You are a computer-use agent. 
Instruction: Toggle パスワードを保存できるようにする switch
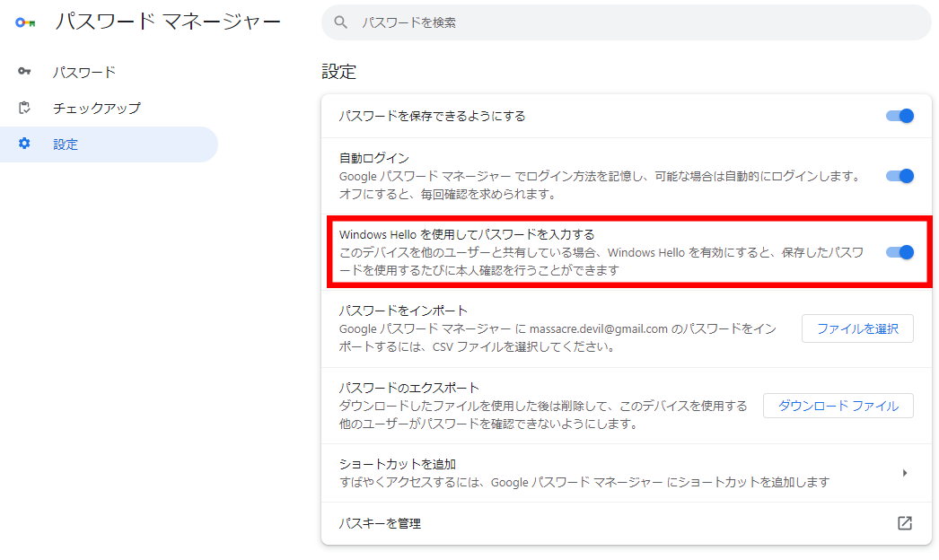pyautogui.click(x=900, y=116)
